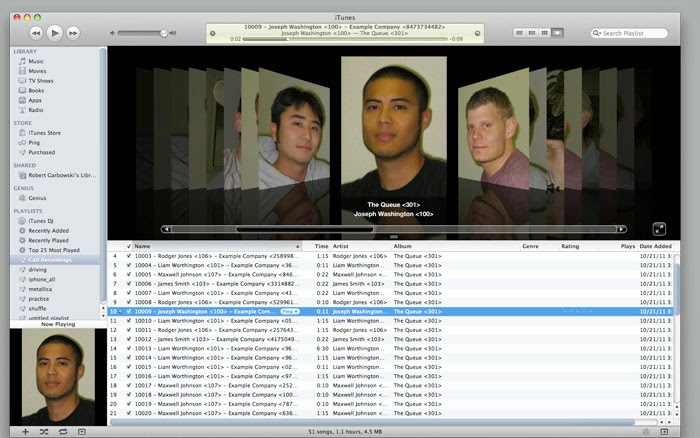The image size is (700, 438).
Task: Click the center Joseph Washington cover art
Action: 394,126
